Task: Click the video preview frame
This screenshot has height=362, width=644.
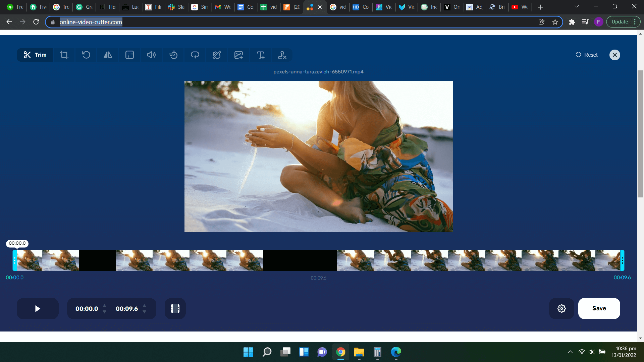Action: point(318,157)
